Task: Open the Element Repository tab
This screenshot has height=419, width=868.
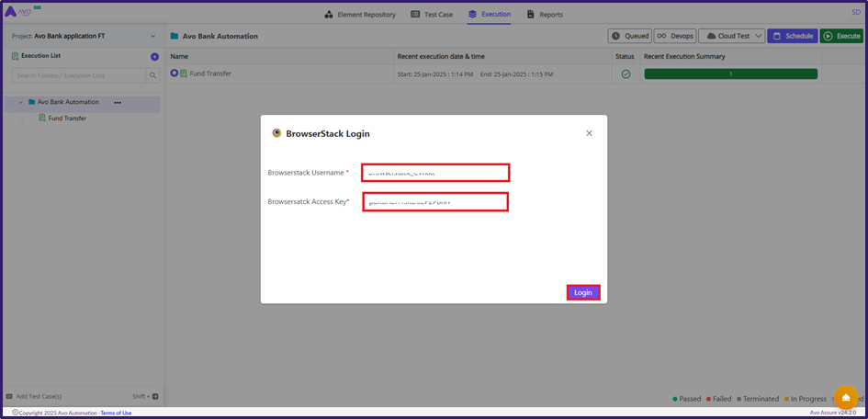Action: pos(360,15)
